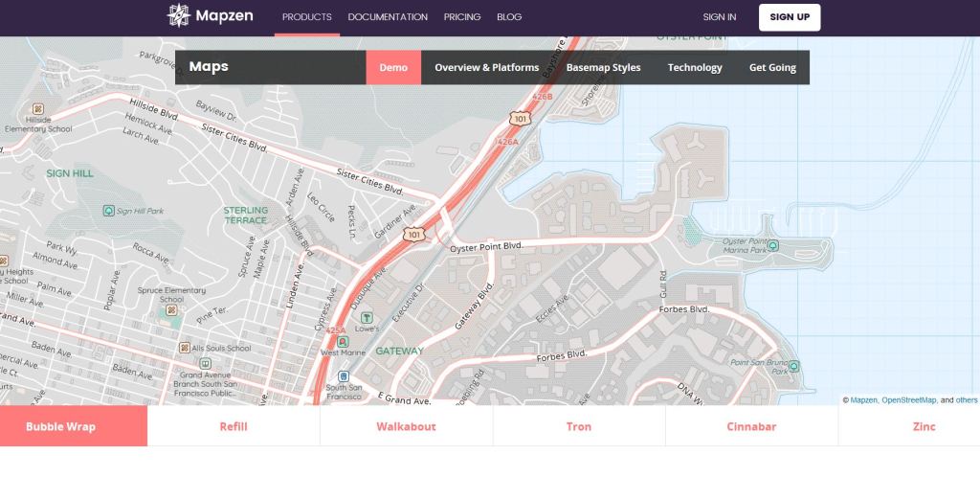Open the Overview & Platforms tab
This screenshot has width=980, height=477.
coord(487,67)
